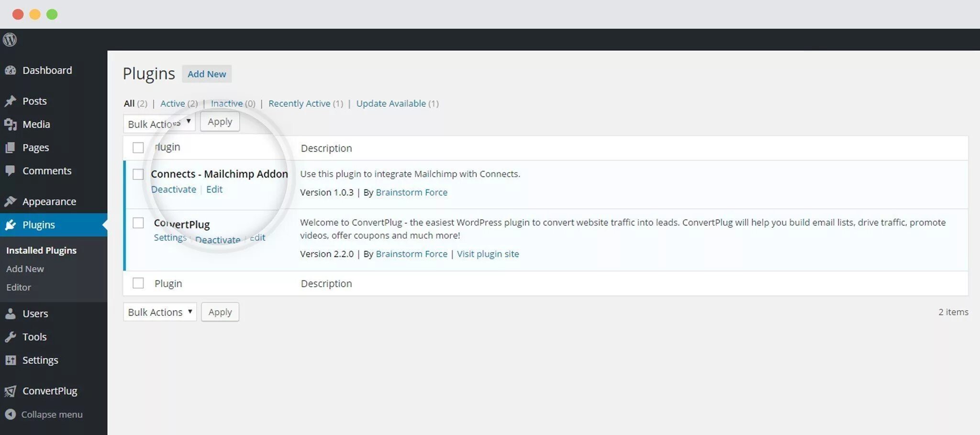Image resolution: width=980 pixels, height=435 pixels.
Task: Open Dashboard via its gauge icon
Action: pyautogui.click(x=11, y=70)
